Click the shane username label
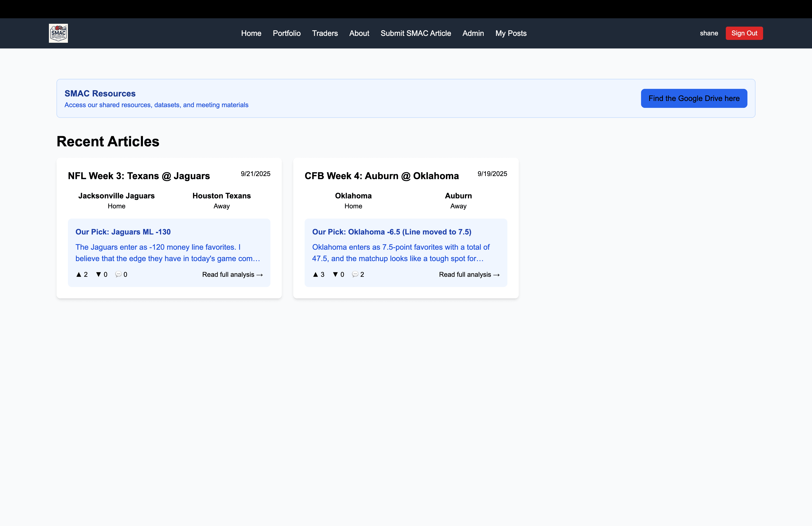The width and height of the screenshot is (812, 526). 709,33
